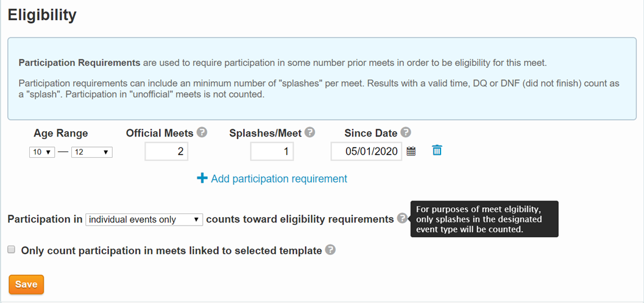Image resolution: width=644 pixels, height=303 pixels.
Task: Click the Only count participation checkbox label
Action: click(171, 251)
